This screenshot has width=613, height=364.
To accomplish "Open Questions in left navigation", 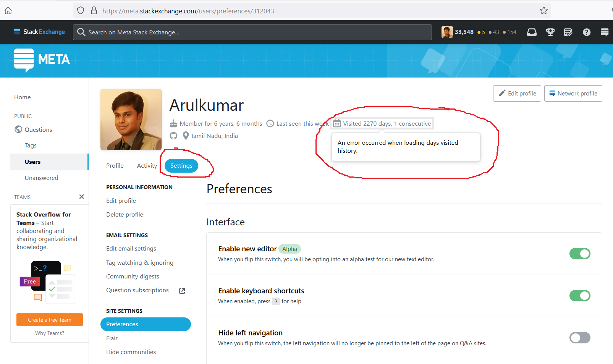I will tap(38, 129).
